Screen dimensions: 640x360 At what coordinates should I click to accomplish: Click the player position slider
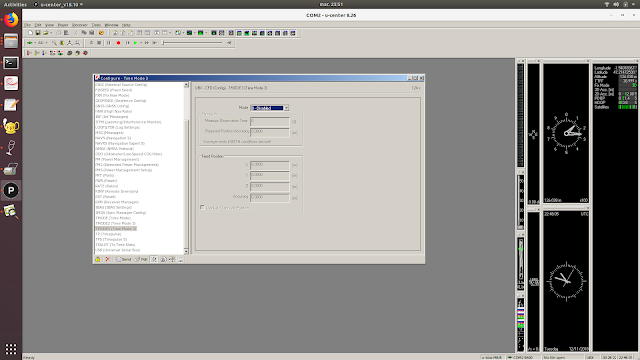tap(192, 42)
